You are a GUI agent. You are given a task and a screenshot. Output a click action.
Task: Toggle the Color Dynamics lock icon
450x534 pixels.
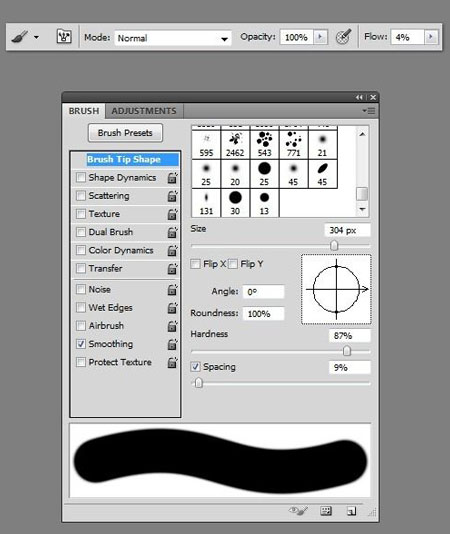(x=173, y=251)
